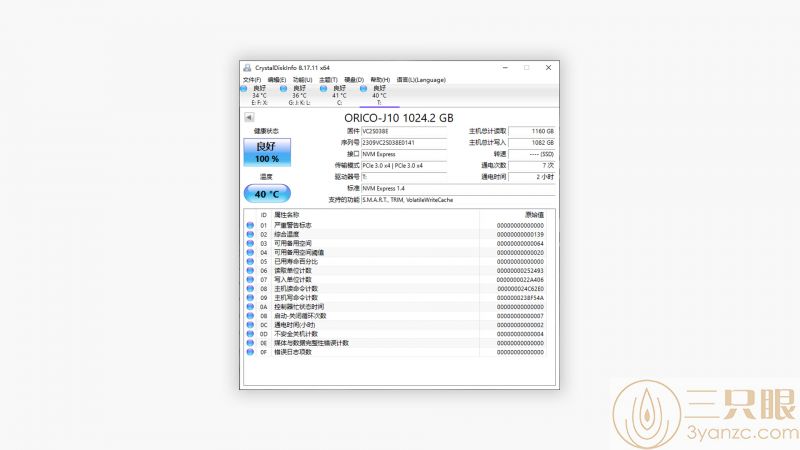Minimize the CrystalDiskInfo window

[505, 67]
